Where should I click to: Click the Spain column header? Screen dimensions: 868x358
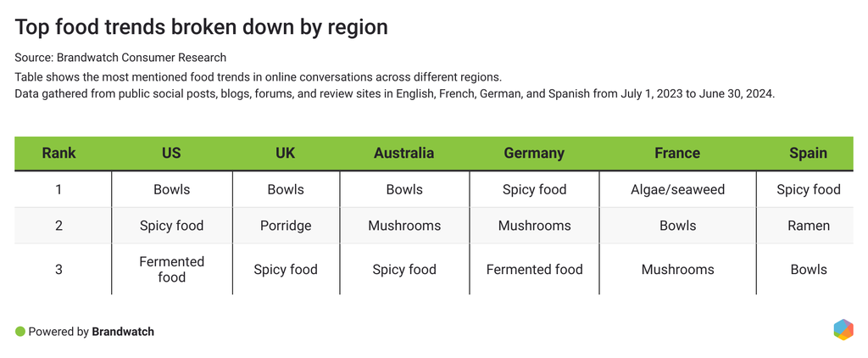click(x=808, y=154)
